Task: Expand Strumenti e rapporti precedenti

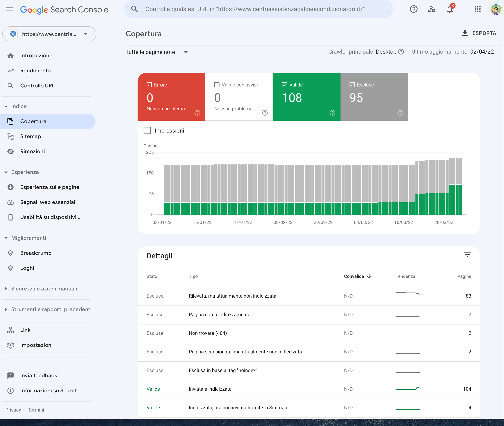Action: (6, 309)
